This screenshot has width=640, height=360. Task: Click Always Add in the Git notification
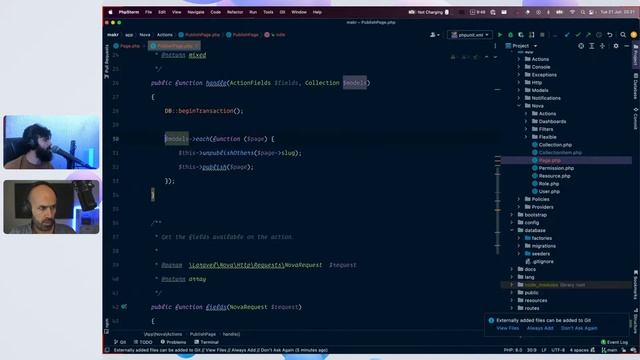[540, 328]
